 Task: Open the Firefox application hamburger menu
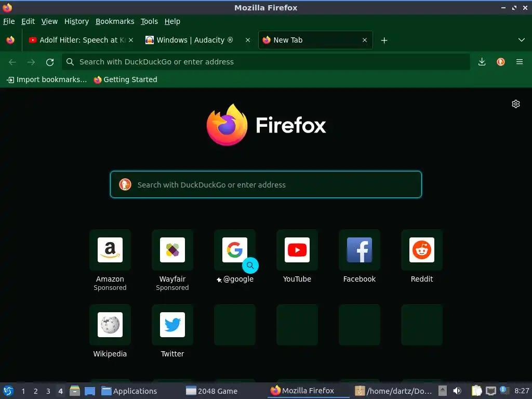click(520, 62)
